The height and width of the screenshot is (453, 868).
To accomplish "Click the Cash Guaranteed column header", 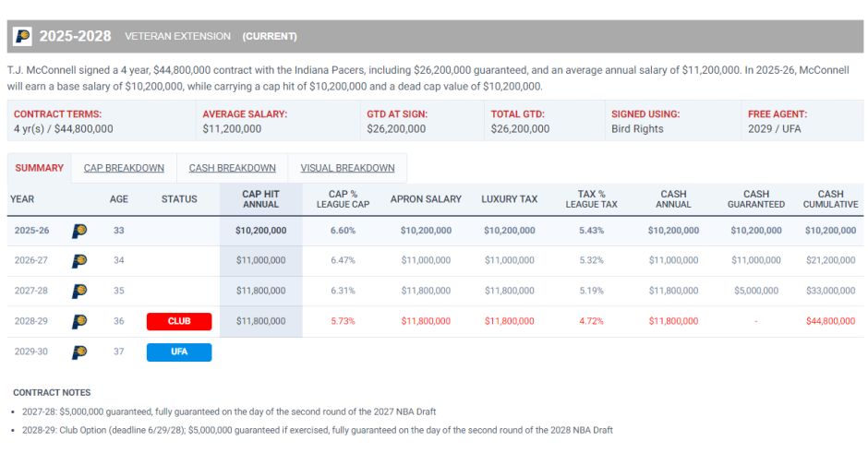I will coord(756,199).
